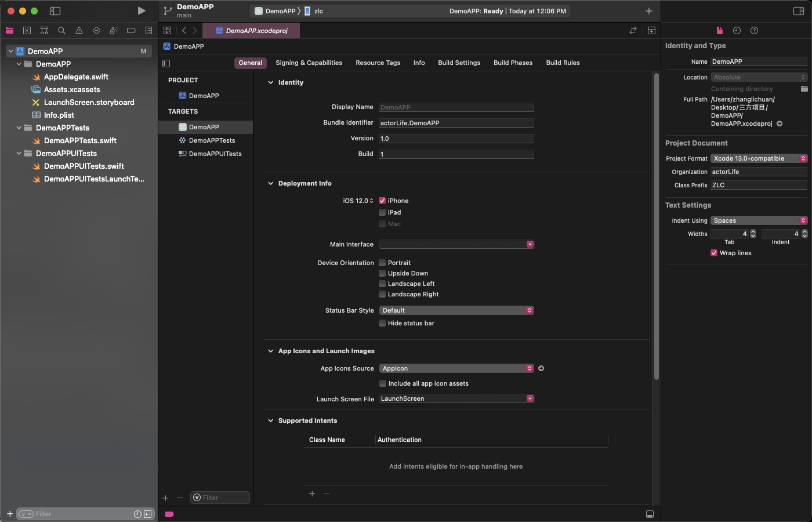Open the Debug navigator icon
Image resolution: width=812 pixels, height=522 pixels.
(x=114, y=31)
